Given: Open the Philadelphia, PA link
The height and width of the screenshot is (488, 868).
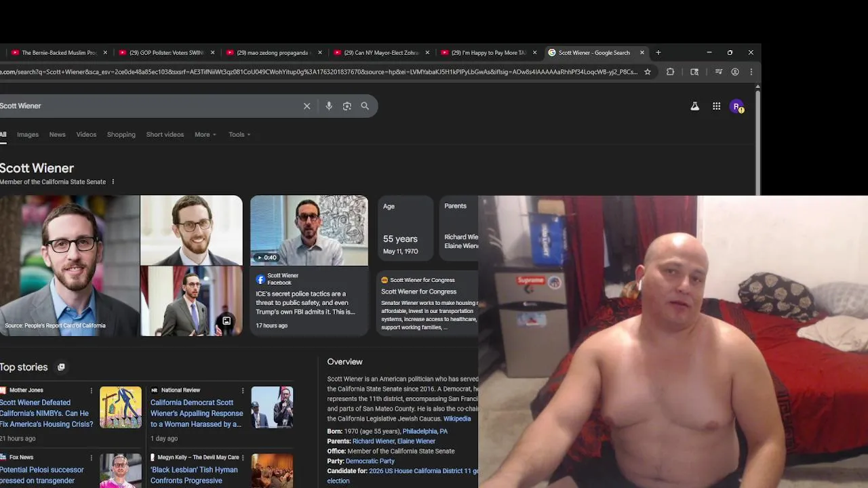Looking at the screenshot, I should click(x=425, y=431).
